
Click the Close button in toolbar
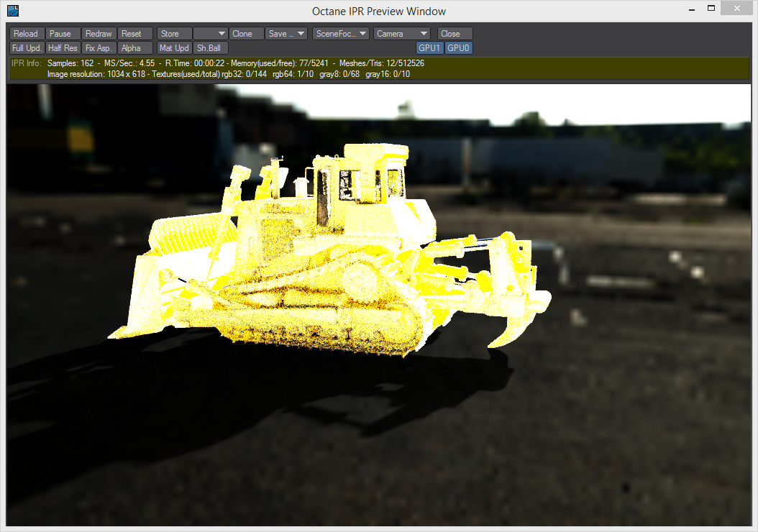point(455,34)
